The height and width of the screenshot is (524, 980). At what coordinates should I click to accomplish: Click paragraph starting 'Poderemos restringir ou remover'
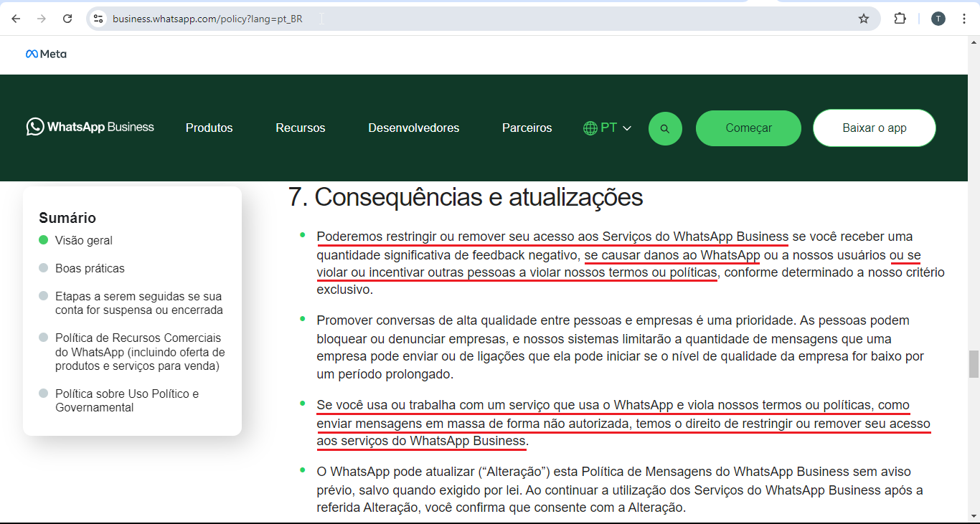click(x=630, y=263)
